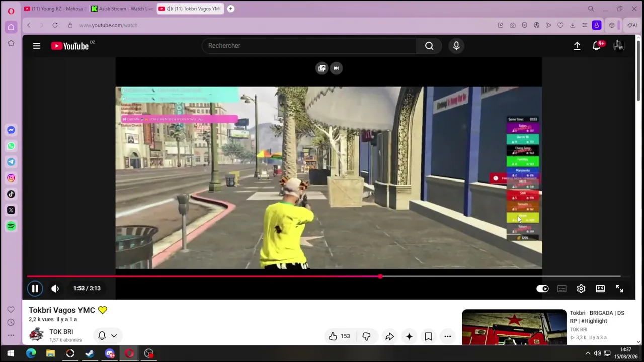Toggle subtitles on the video player

click(x=561, y=288)
